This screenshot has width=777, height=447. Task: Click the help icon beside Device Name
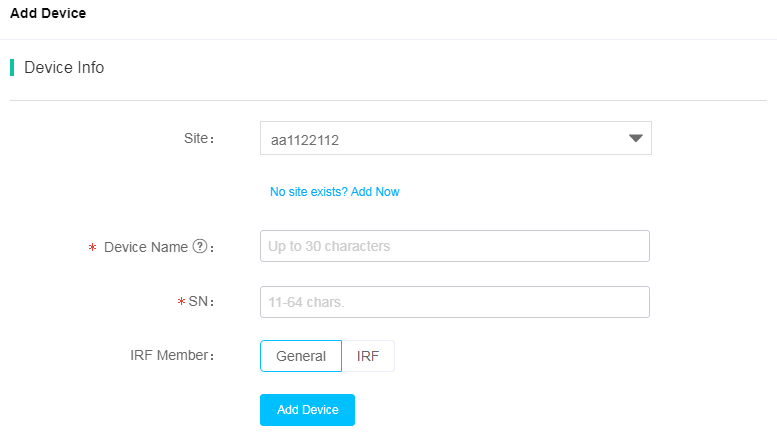tap(200, 246)
